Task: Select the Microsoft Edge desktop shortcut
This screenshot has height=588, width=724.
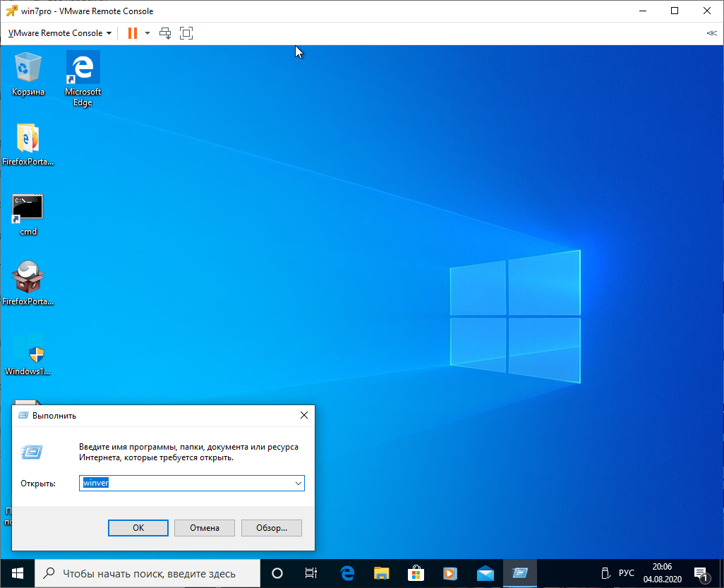Action: pos(83,78)
